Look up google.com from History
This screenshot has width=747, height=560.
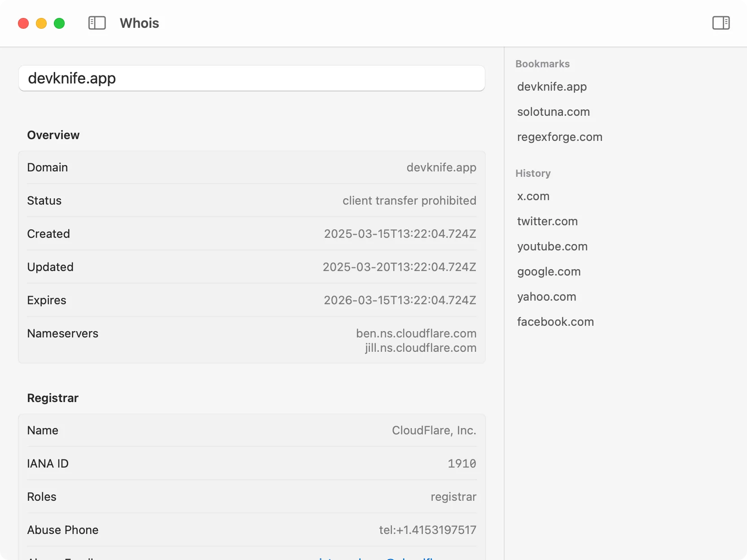pyautogui.click(x=549, y=271)
